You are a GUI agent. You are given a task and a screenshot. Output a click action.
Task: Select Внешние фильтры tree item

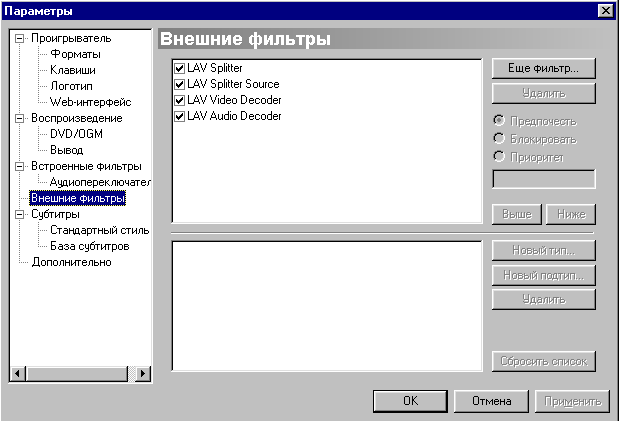pyautogui.click(x=78, y=198)
